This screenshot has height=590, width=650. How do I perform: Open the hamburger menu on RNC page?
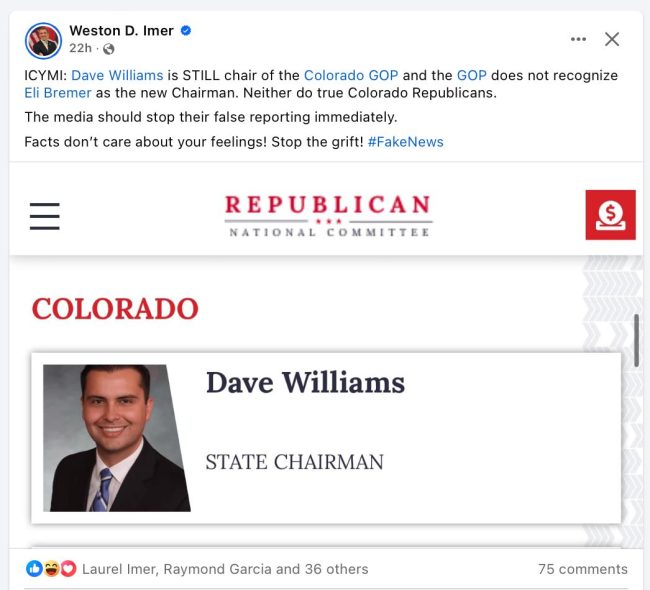(x=44, y=216)
